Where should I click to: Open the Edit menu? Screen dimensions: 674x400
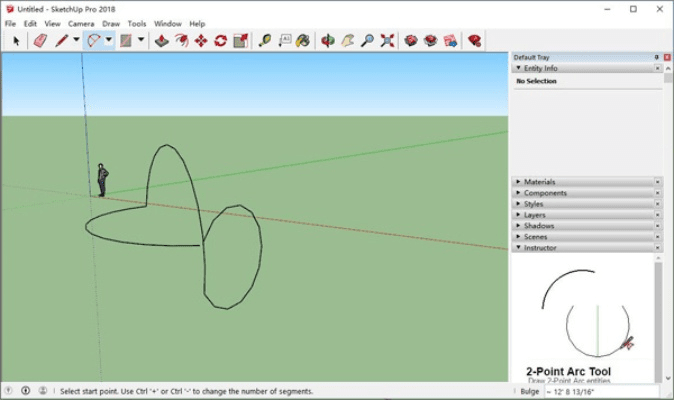(x=30, y=24)
